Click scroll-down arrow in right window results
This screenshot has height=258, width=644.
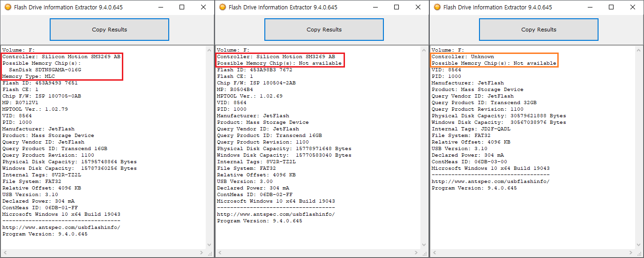[638, 244]
